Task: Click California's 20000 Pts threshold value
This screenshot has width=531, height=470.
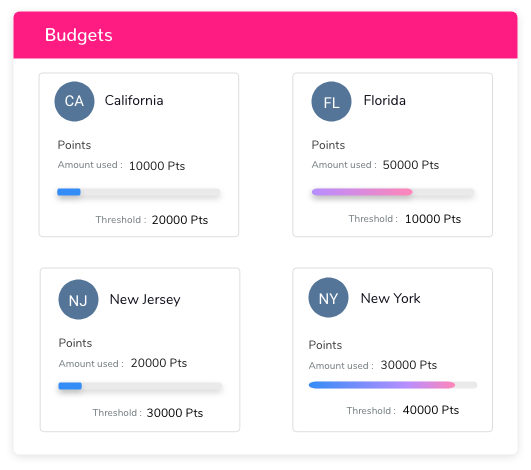Action: [x=180, y=220]
